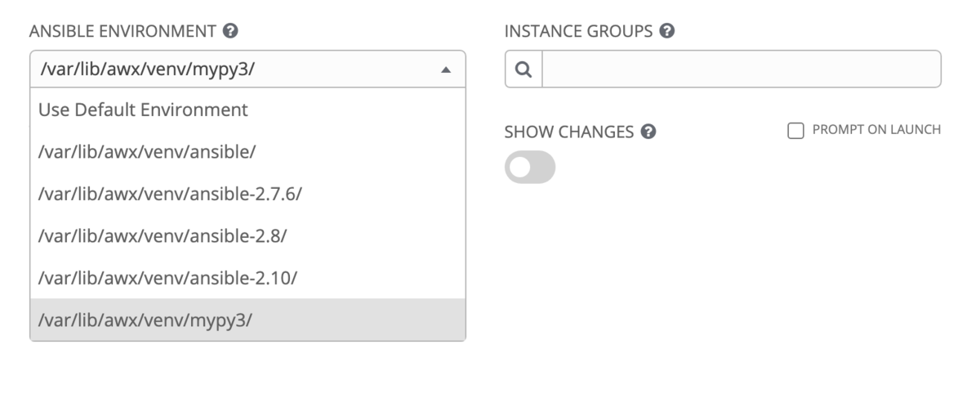This screenshot has width=980, height=403.
Task: Click the Prompt on Launch label
Action: tap(874, 130)
